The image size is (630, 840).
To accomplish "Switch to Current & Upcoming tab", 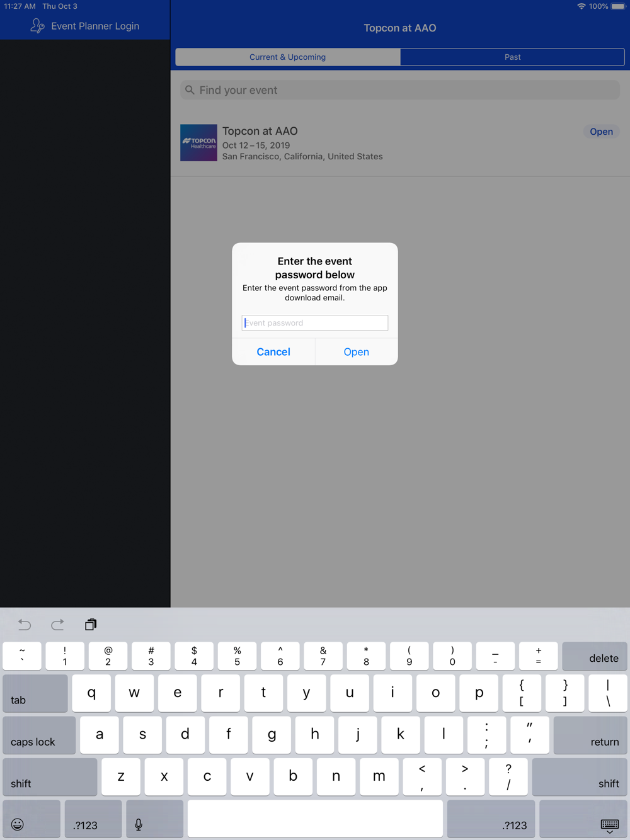I will tap(288, 57).
